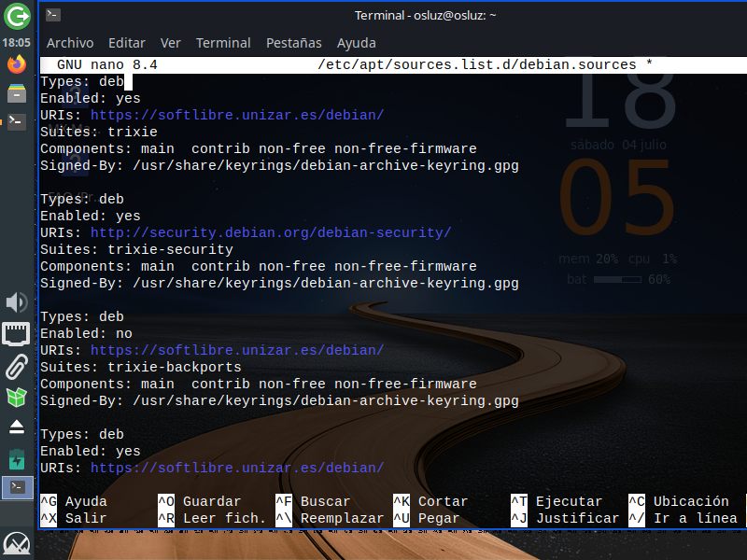The width and height of the screenshot is (747, 560).
Task: Click 'Enabled: yes' under the security block
Action: point(90,217)
